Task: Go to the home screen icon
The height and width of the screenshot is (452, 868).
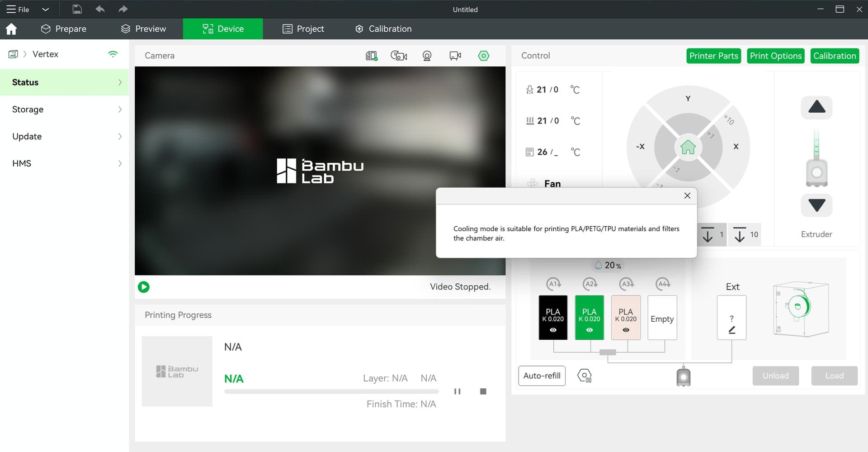Action: pyautogui.click(x=11, y=29)
